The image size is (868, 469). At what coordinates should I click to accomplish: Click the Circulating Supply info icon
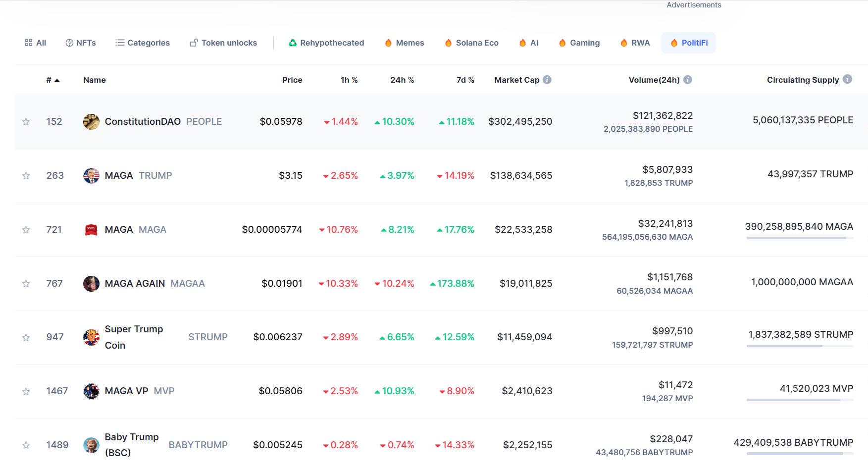coord(847,79)
